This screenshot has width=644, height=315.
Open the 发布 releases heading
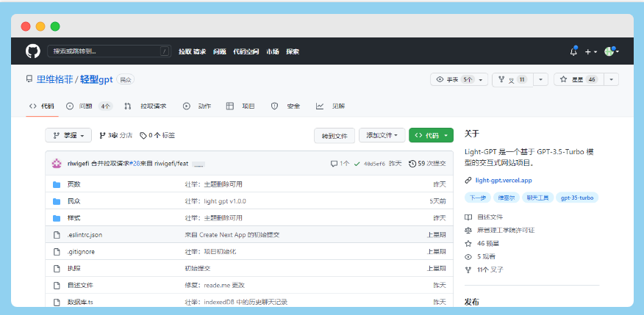click(x=471, y=303)
